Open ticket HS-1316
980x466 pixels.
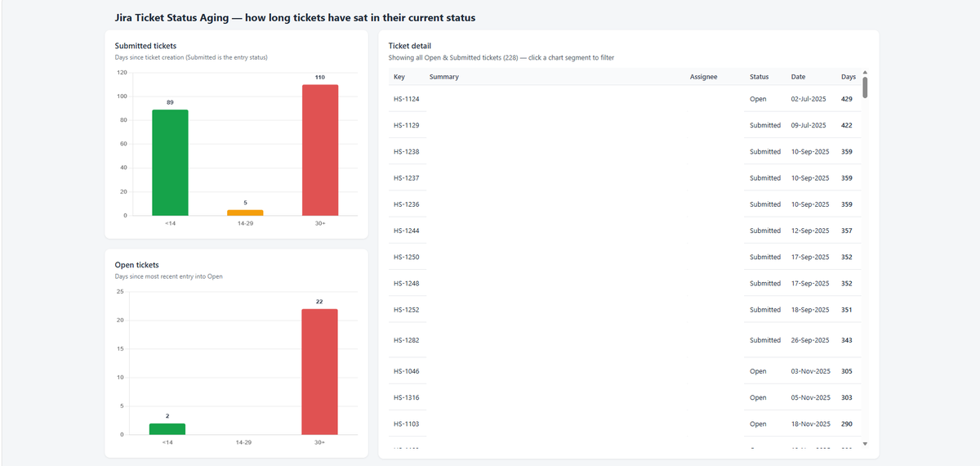406,397
